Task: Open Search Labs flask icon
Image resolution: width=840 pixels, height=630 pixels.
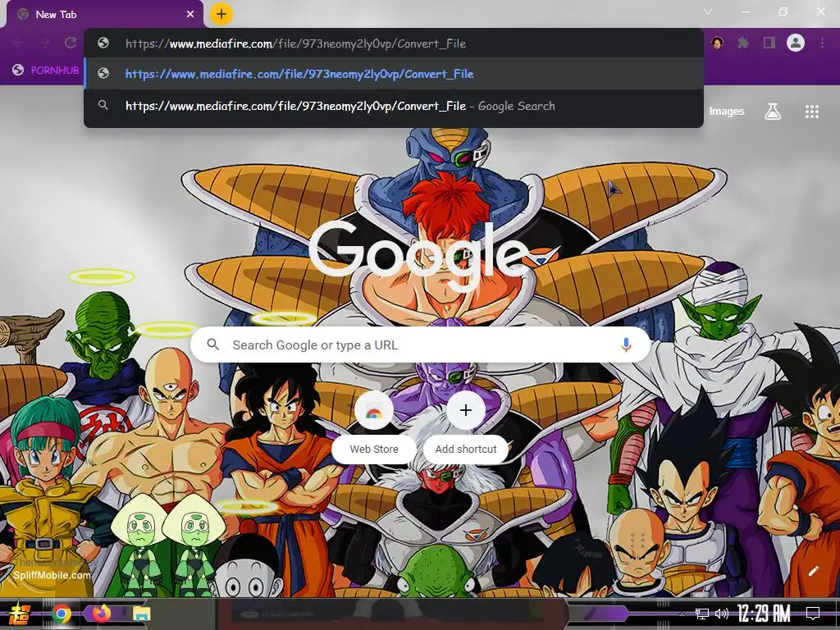Action: [x=773, y=111]
